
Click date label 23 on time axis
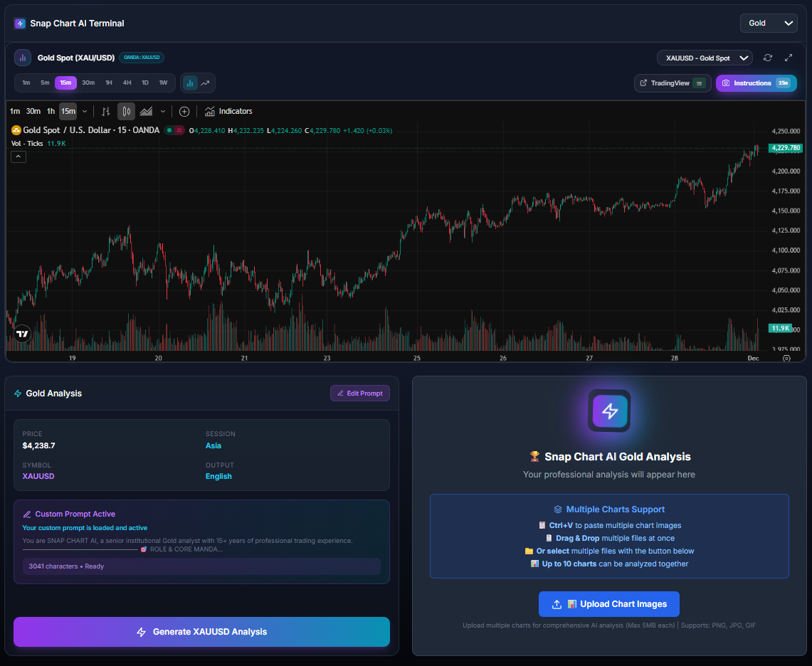pos(327,358)
